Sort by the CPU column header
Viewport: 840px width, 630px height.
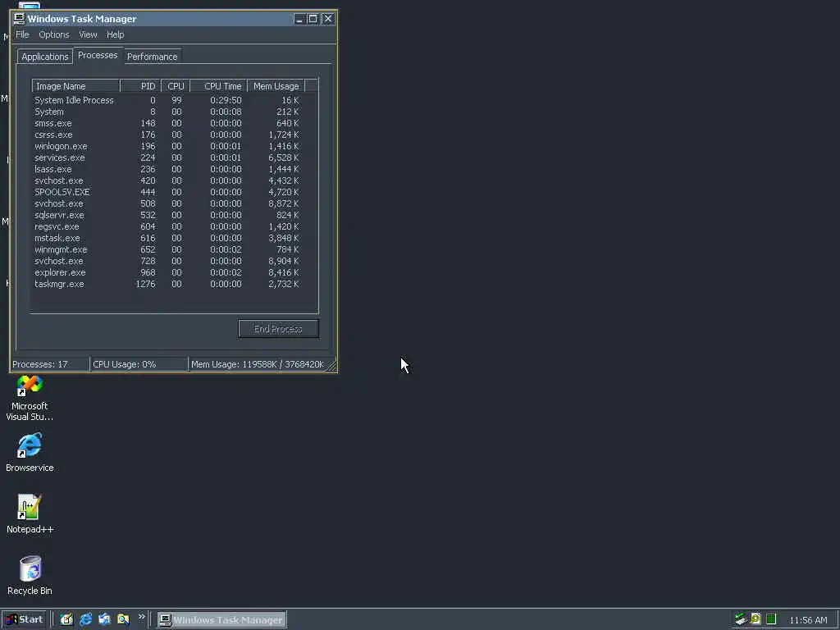[176, 86]
